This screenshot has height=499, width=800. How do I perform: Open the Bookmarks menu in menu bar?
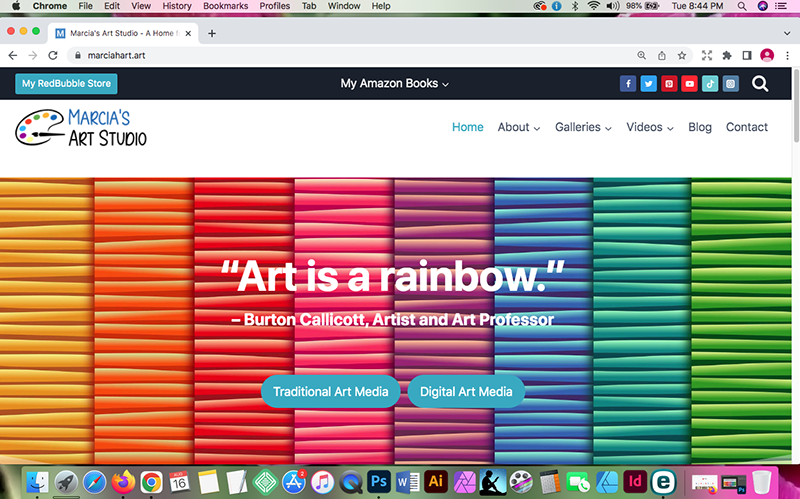(225, 6)
